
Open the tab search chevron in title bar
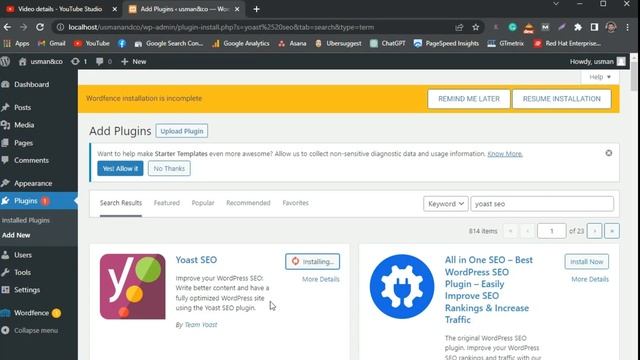(556, 4)
